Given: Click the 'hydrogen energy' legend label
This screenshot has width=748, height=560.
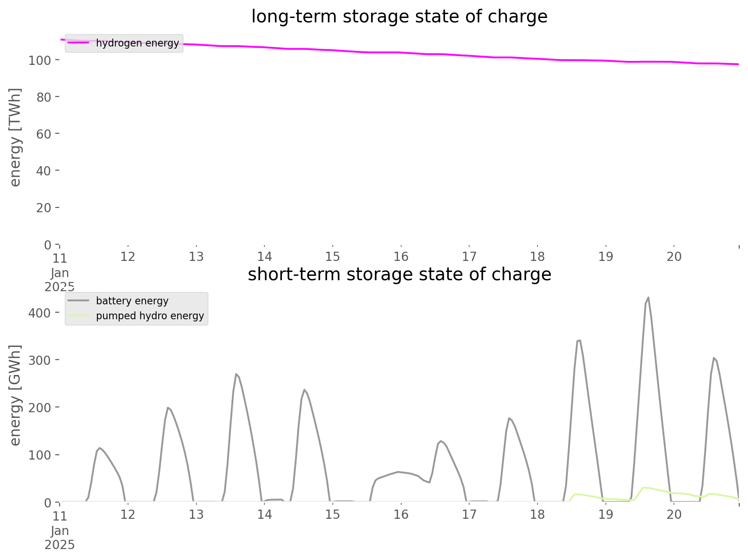Looking at the screenshot, I should click(x=137, y=43).
